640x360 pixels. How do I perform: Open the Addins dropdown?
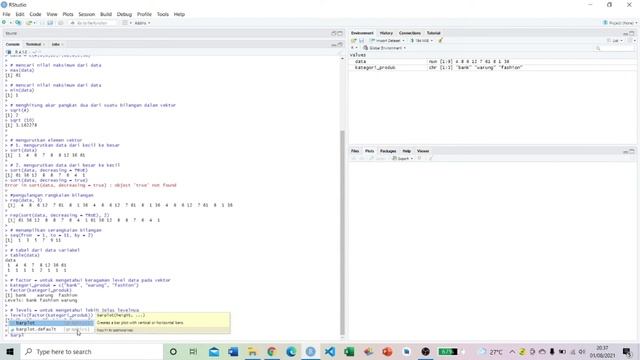click(142, 23)
